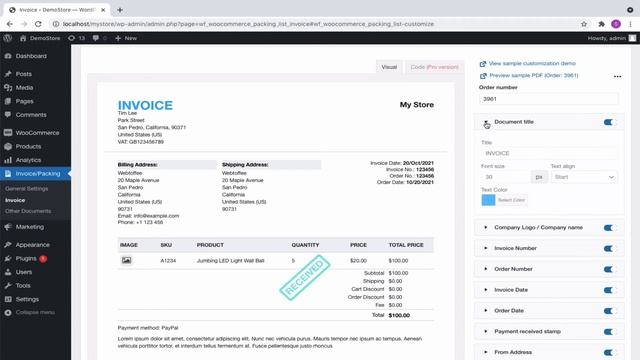The height and width of the screenshot is (360, 640).
Task: Click the updates icon showing 13
Action: point(76,38)
